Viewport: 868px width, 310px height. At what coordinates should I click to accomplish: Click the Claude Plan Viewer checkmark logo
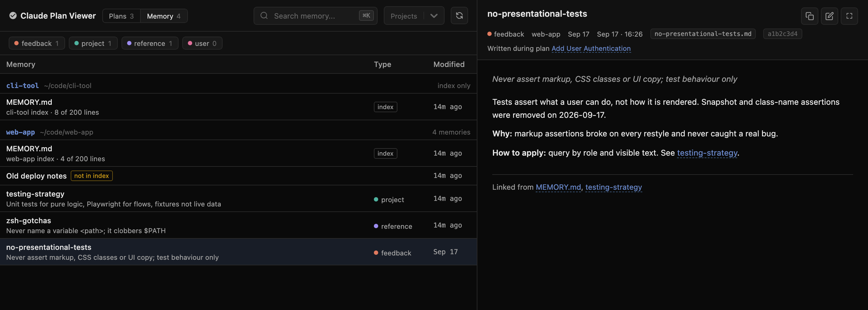point(13,15)
